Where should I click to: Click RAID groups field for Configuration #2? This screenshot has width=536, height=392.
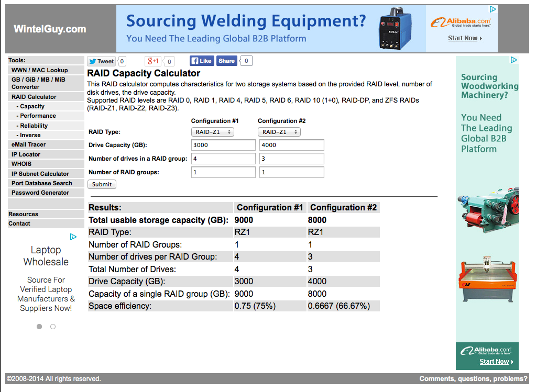[292, 172]
